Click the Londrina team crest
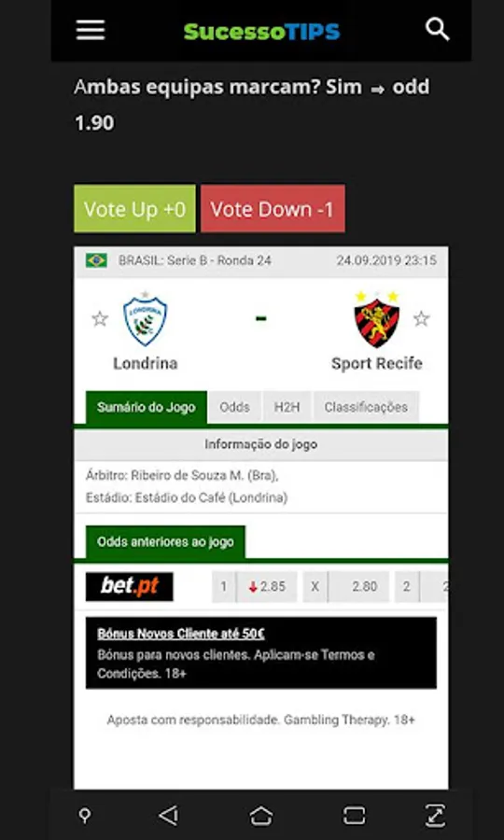 pos(146,320)
